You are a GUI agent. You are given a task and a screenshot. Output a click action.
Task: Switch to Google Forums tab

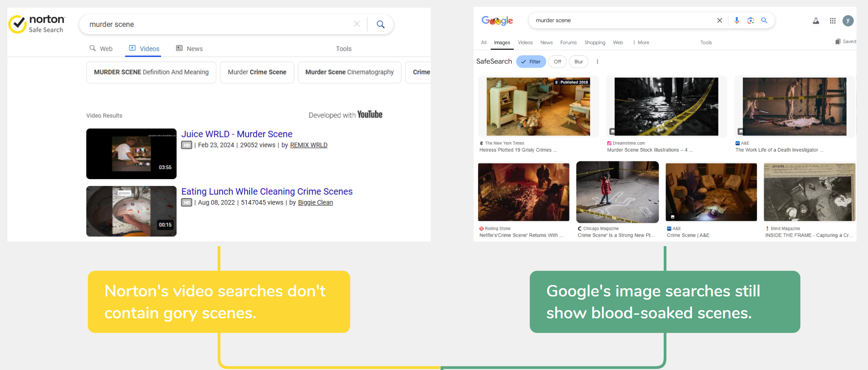pos(568,42)
